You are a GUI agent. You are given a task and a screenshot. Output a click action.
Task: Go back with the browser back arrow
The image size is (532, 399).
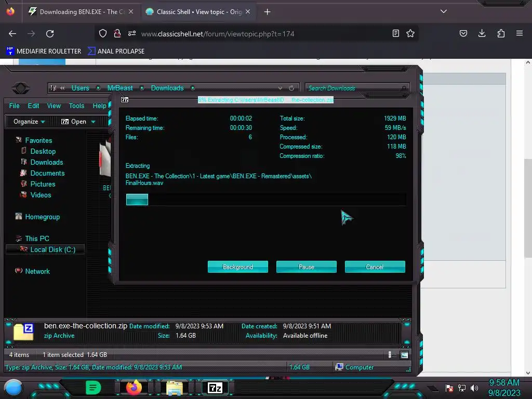point(12,34)
